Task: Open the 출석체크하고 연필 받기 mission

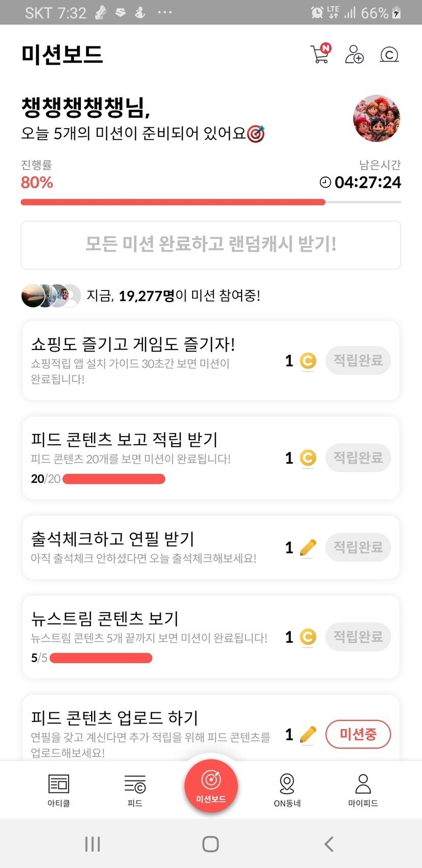Action: [x=153, y=547]
